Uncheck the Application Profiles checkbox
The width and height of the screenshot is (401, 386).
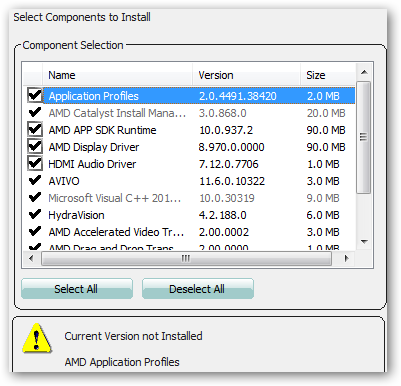point(35,96)
